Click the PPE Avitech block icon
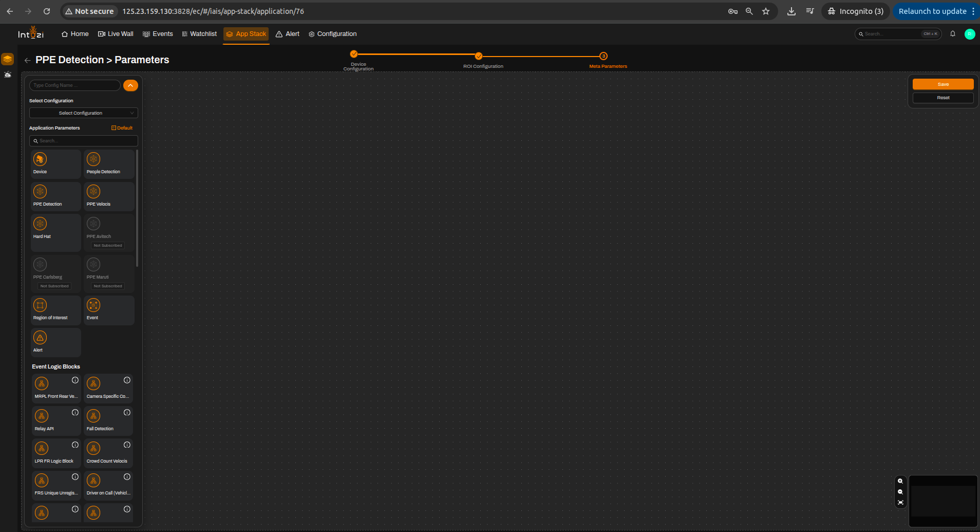Viewport: 980px width, 532px height. pos(93,224)
